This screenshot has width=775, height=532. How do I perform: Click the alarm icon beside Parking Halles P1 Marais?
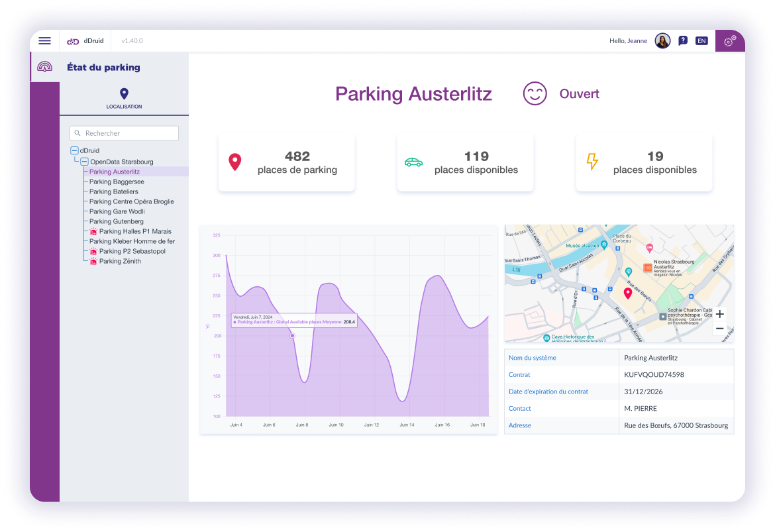click(93, 232)
